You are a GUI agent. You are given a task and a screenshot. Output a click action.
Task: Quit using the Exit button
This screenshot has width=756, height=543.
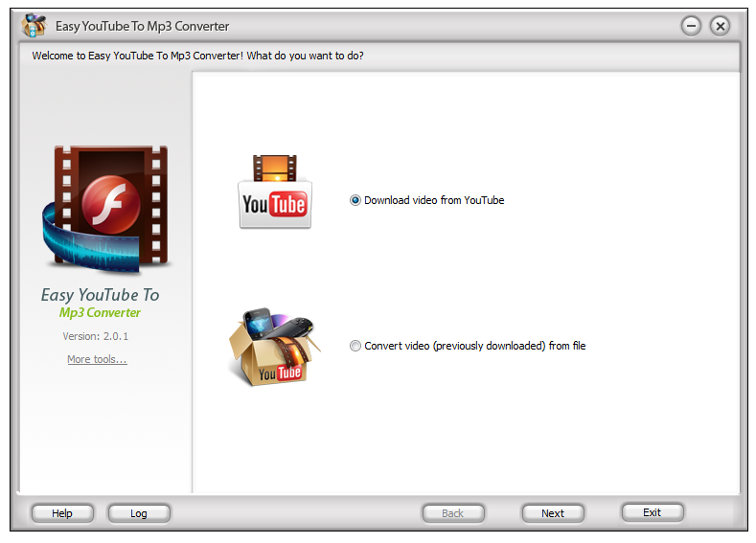pos(653,512)
